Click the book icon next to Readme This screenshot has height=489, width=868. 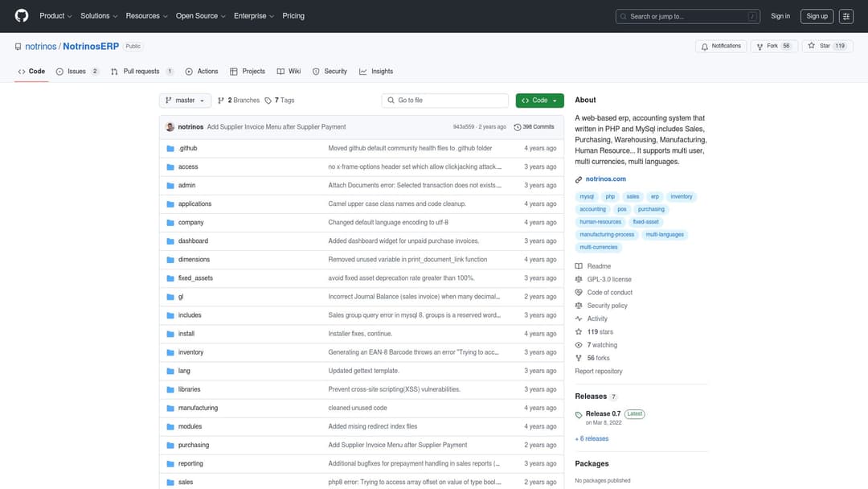coord(579,266)
